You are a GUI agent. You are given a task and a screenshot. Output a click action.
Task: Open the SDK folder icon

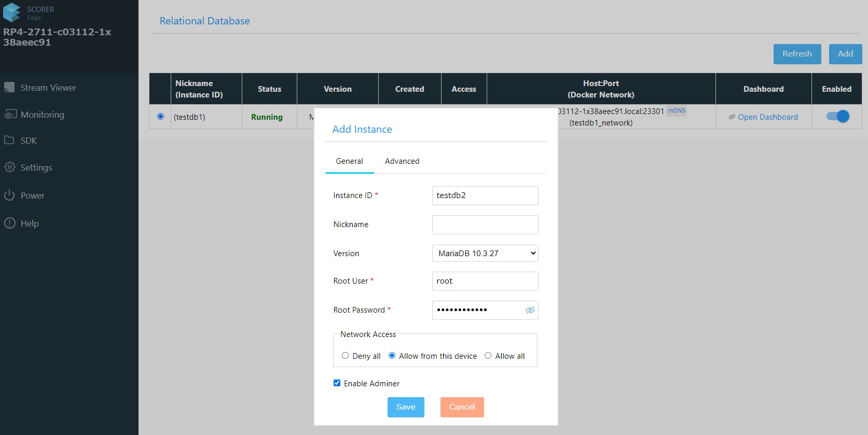pyautogui.click(x=9, y=140)
